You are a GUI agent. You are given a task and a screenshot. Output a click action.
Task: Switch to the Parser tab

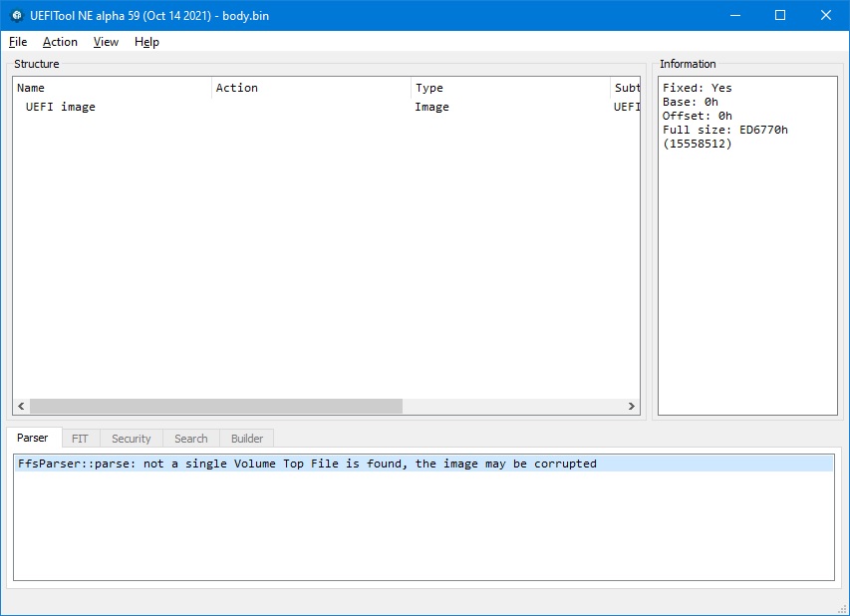pyautogui.click(x=33, y=438)
